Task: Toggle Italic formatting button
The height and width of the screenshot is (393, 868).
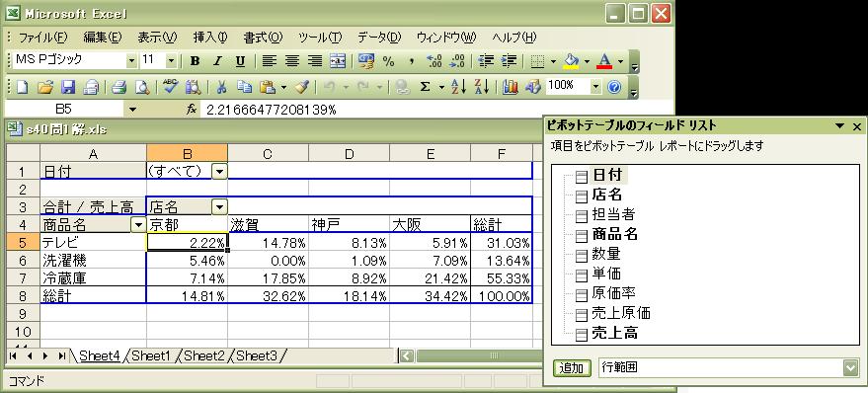Action: click(x=217, y=61)
